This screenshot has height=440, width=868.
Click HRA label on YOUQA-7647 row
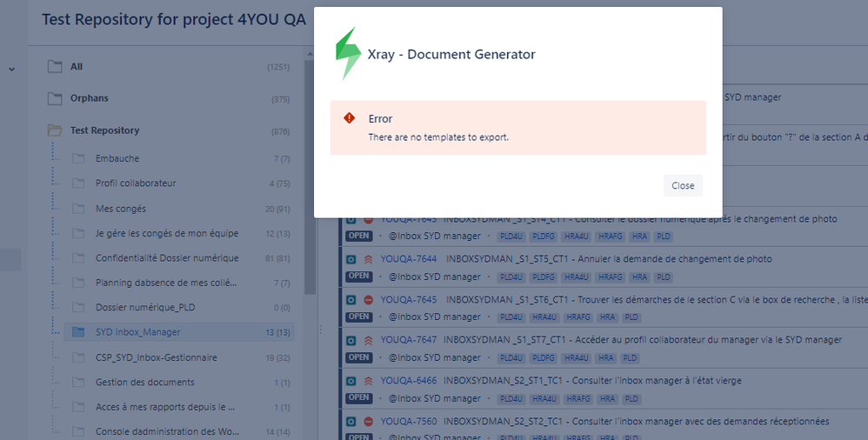coord(606,358)
